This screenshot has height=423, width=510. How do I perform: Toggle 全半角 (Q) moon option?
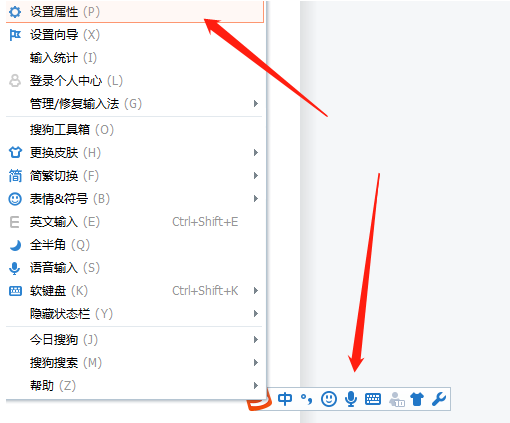(x=134, y=245)
